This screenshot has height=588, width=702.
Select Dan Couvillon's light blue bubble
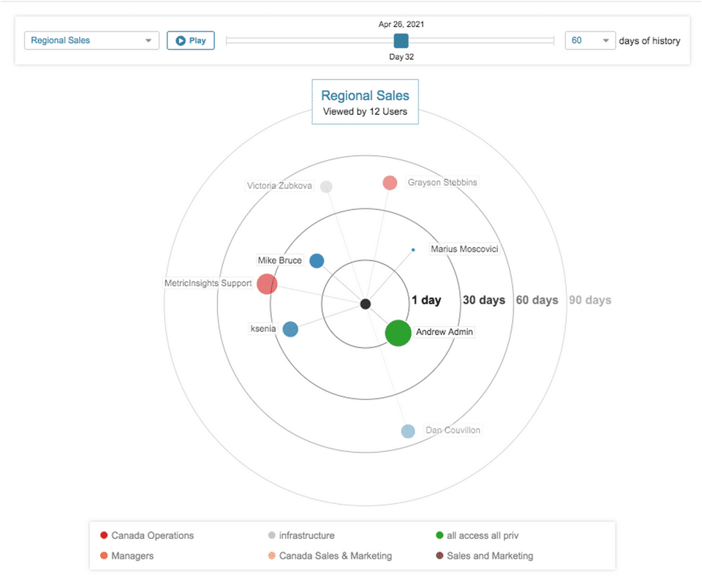click(x=408, y=431)
